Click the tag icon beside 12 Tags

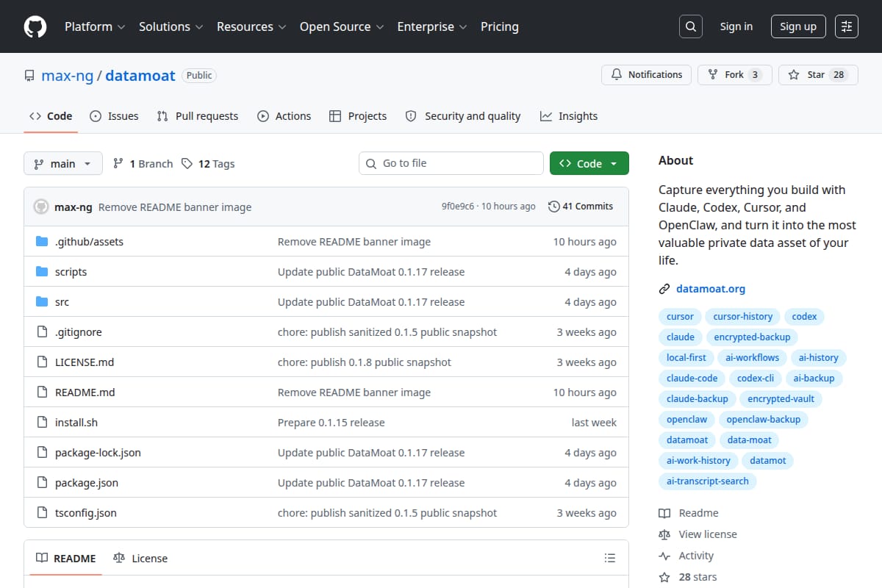[187, 163]
